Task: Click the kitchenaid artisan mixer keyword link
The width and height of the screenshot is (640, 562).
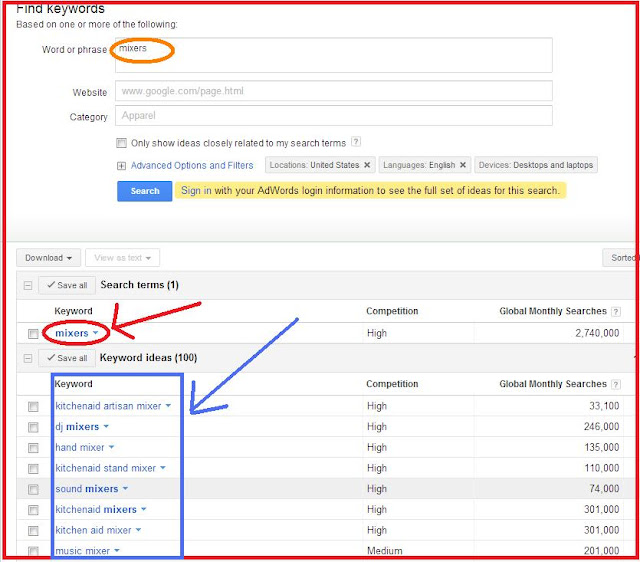Action: pyautogui.click(x=108, y=406)
